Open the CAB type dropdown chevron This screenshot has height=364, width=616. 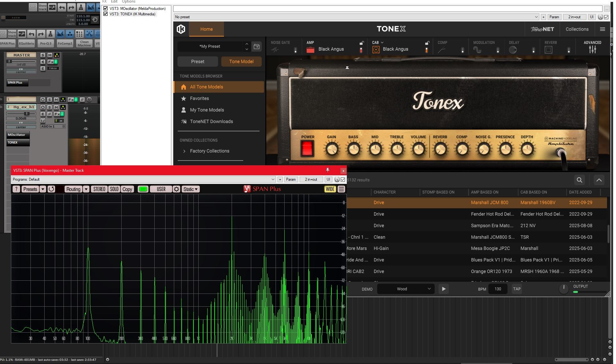tap(382, 43)
